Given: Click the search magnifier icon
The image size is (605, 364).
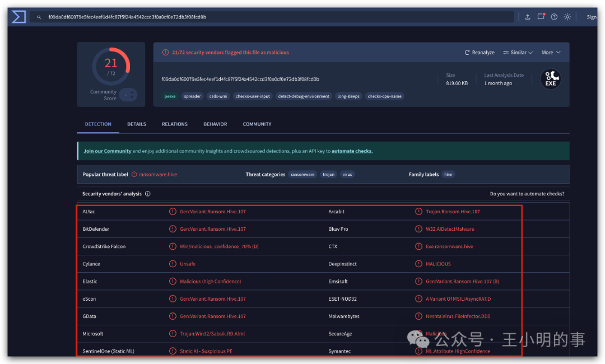Looking at the screenshot, I should 39,17.
